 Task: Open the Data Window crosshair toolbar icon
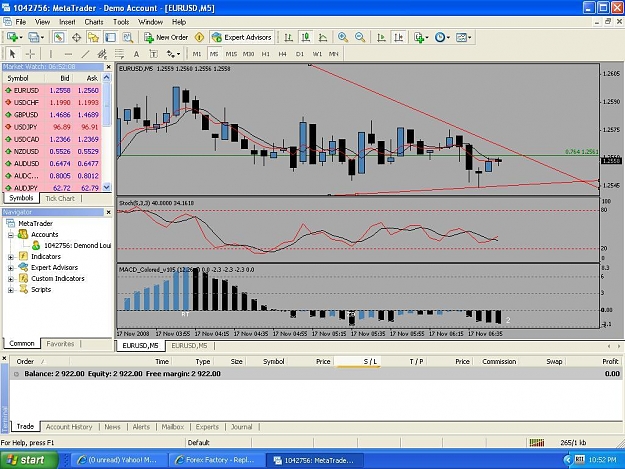tap(76, 37)
